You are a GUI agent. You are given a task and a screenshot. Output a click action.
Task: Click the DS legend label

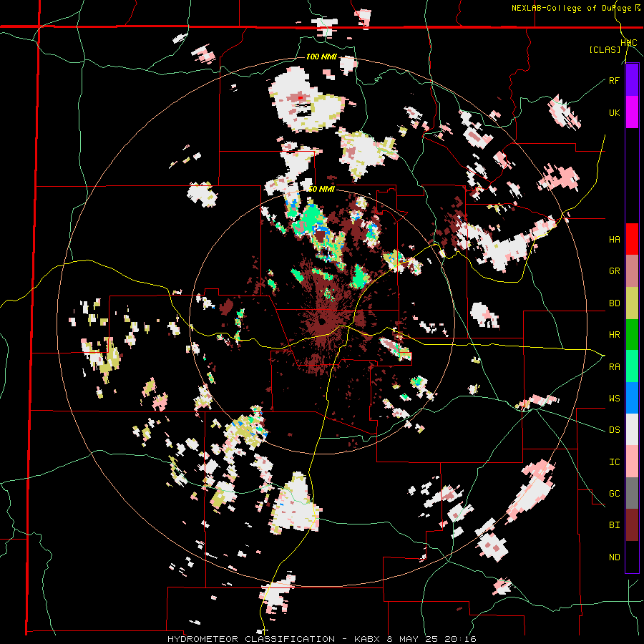(x=614, y=430)
